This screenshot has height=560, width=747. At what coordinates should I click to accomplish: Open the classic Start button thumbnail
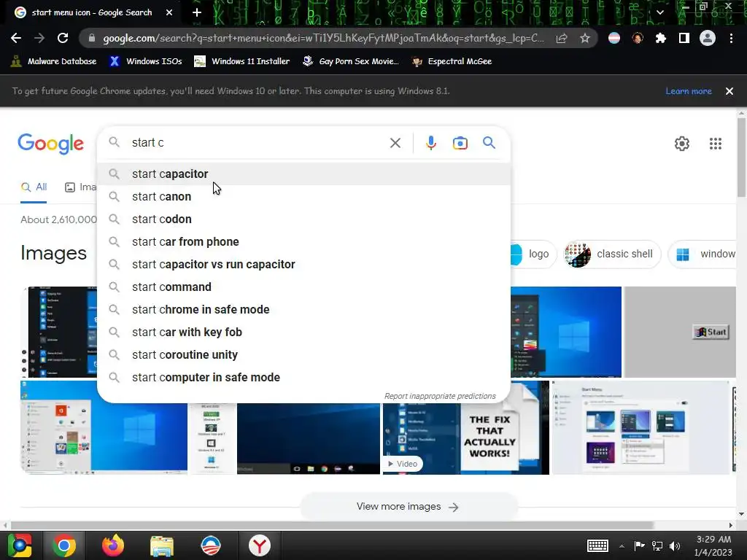click(x=680, y=332)
